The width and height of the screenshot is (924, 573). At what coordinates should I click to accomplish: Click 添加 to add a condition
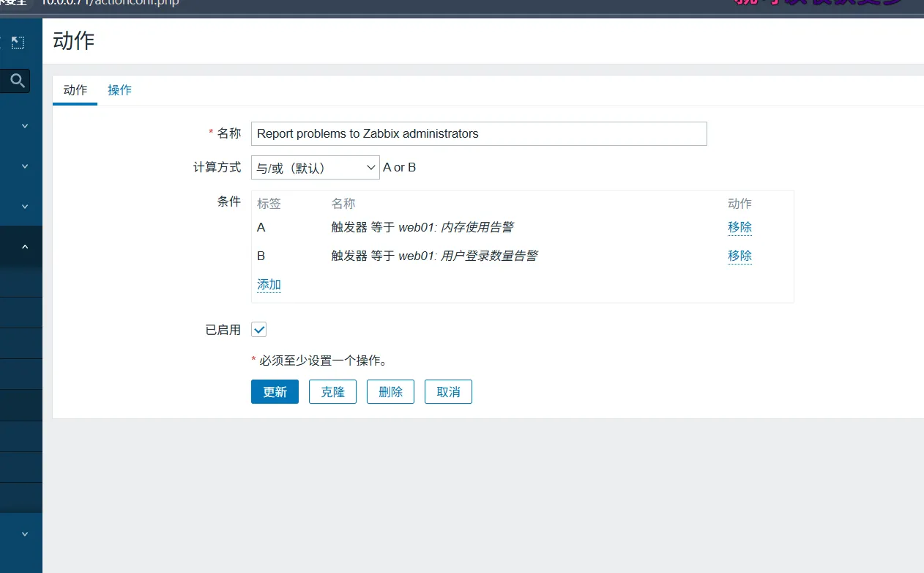click(269, 284)
